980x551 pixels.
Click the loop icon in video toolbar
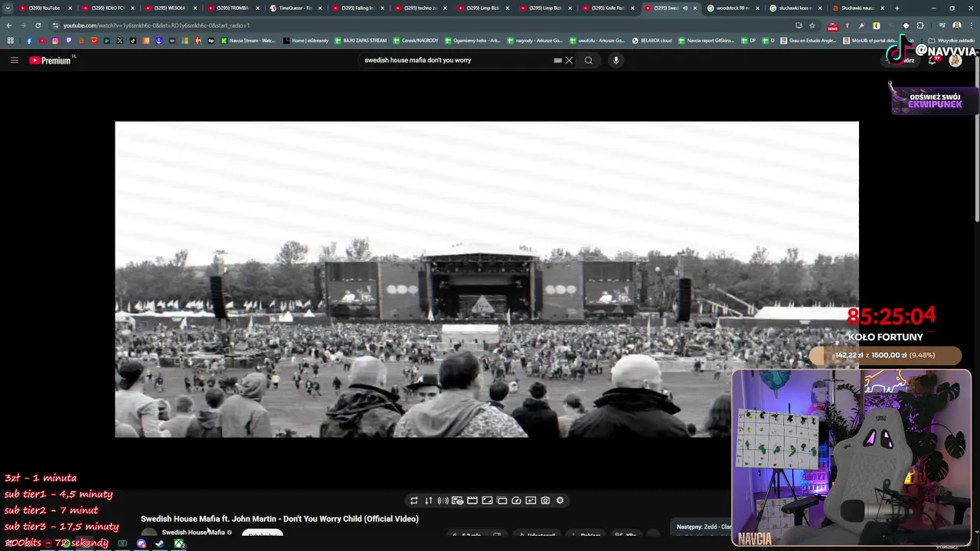(414, 500)
